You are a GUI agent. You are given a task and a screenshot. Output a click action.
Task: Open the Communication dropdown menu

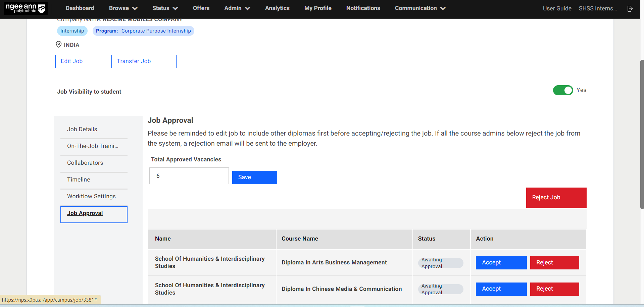[x=420, y=8]
